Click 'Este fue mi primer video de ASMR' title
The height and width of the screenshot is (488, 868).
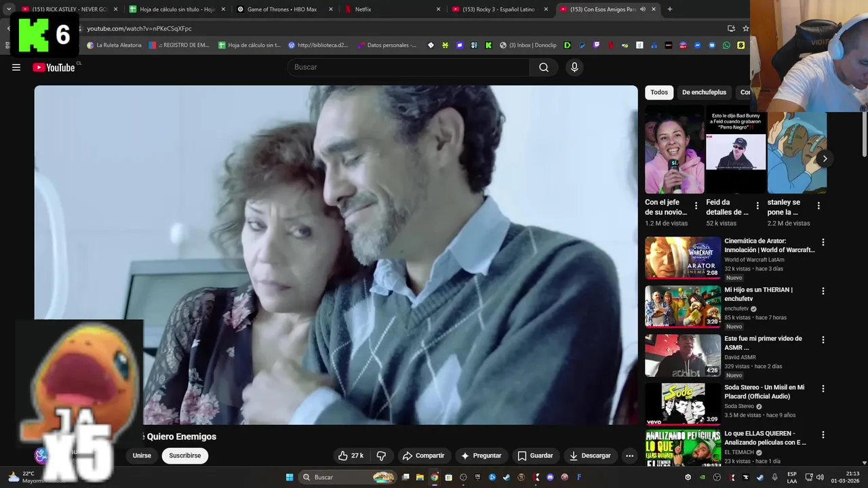point(763,343)
